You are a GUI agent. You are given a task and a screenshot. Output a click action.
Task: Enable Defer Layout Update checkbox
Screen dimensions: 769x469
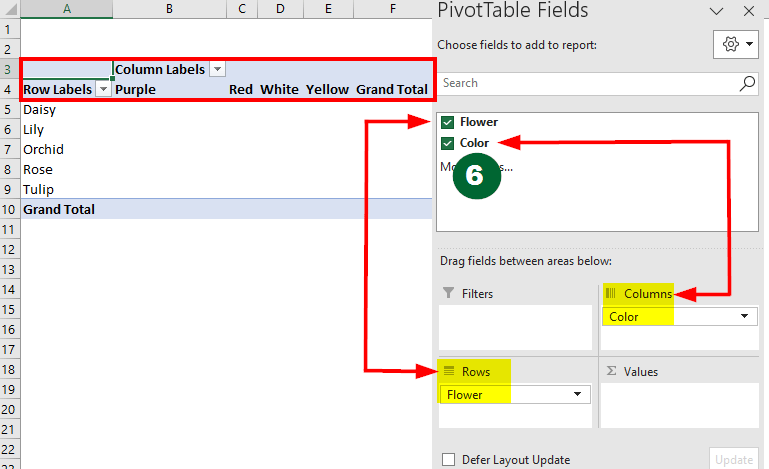(x=448, y=460)
